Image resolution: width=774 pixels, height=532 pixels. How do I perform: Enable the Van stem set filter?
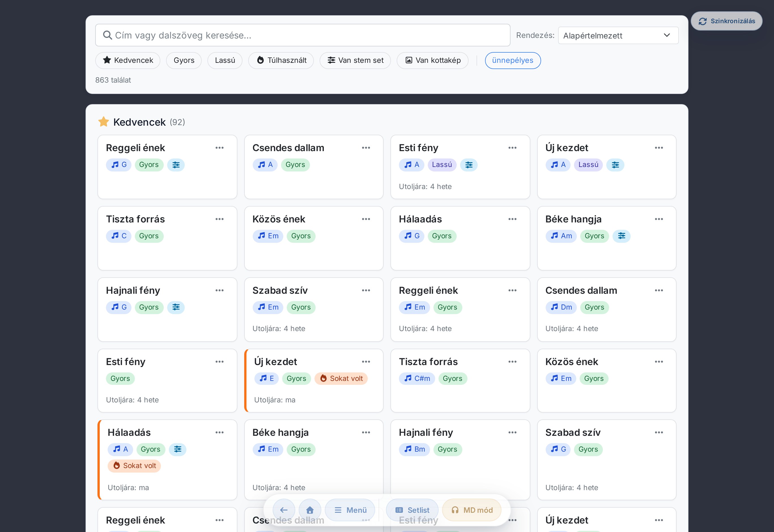[355, 60]
